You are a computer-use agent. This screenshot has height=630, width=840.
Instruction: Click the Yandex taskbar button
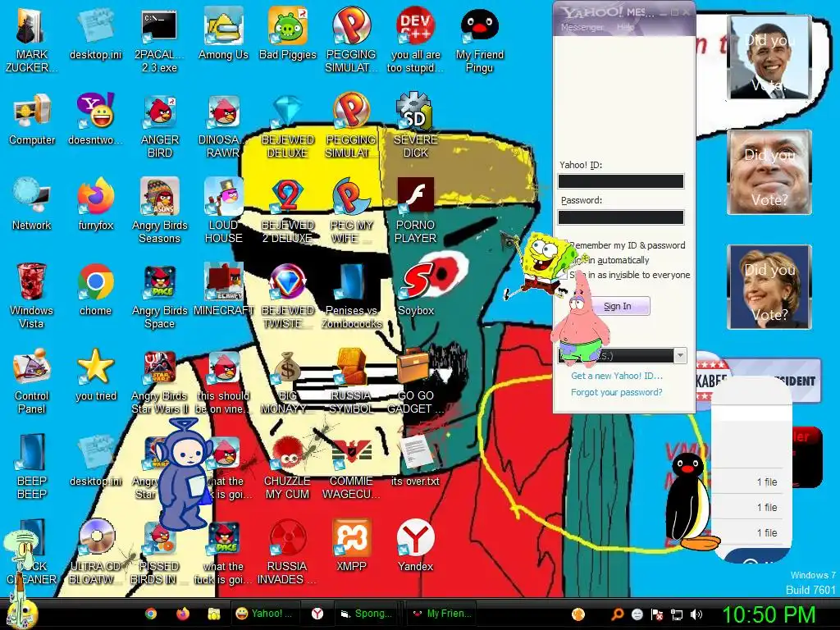[x=317, y=614]
